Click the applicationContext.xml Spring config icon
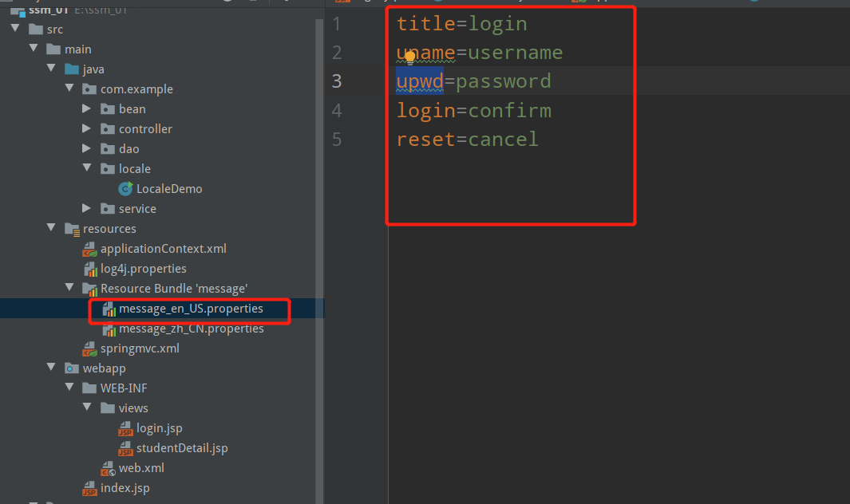Image resolution: width=850 pixels, height=504 pixels. [89, 250]
